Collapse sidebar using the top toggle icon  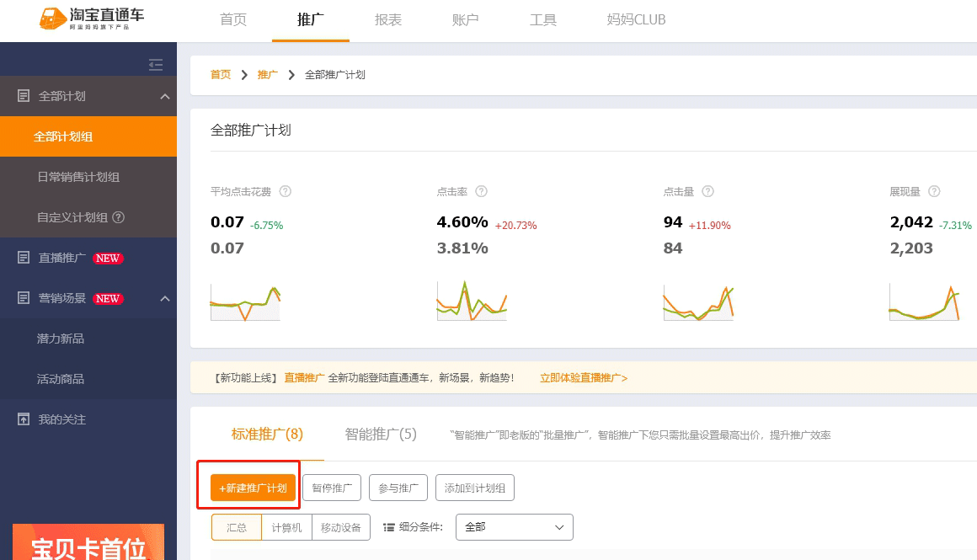click(155, 65)
